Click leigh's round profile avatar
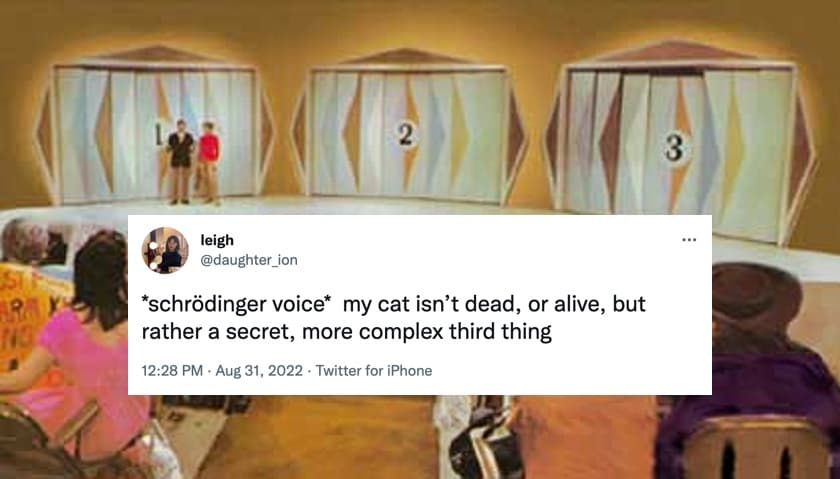This screenshot has width=840, height=479. click(165, 250)
